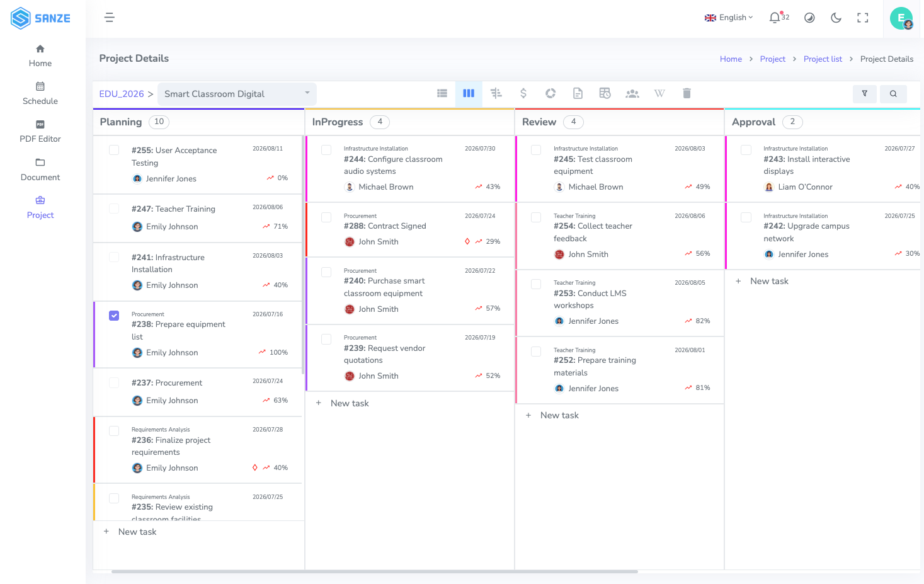Open the Smart Classroom Digital project dropdown

pyautogui.click(x=237, y=94)
